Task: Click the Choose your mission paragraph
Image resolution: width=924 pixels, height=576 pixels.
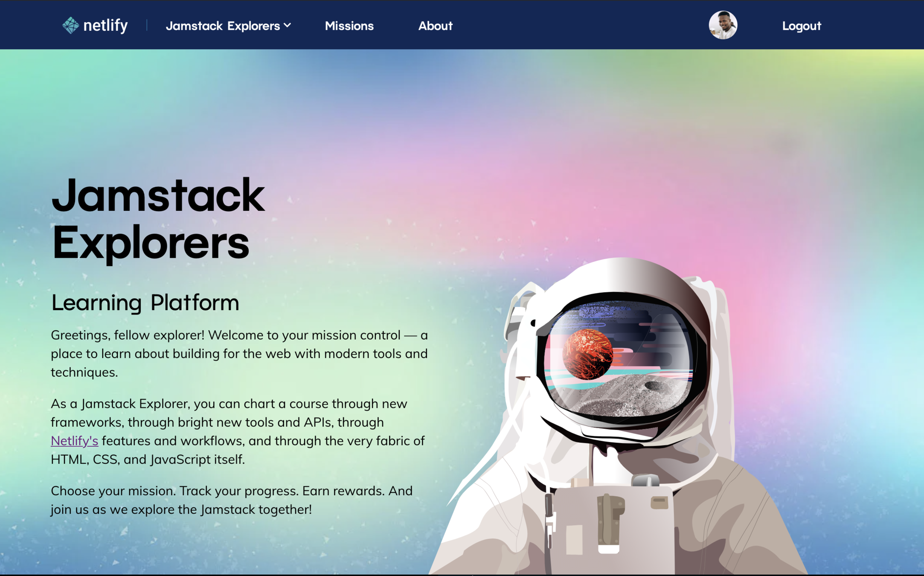Action: pos(232,500)
